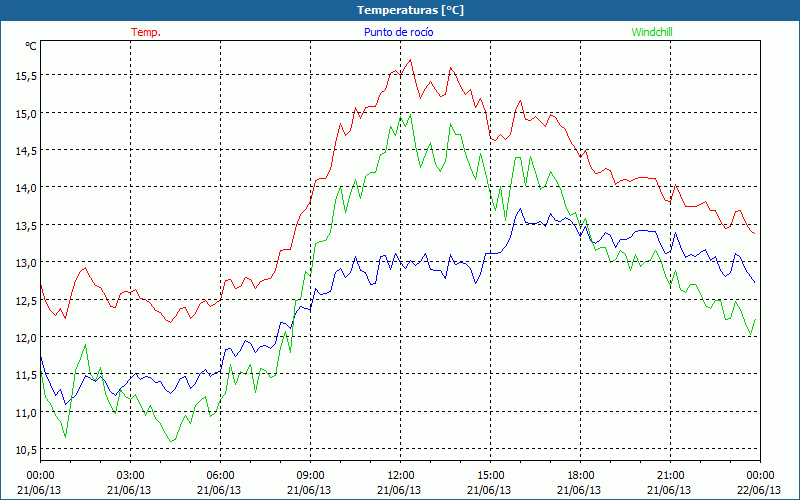Click the "12:00" time label on the x-axis
Viewport: 800px width, 500px height.
[x=400, y=475]
